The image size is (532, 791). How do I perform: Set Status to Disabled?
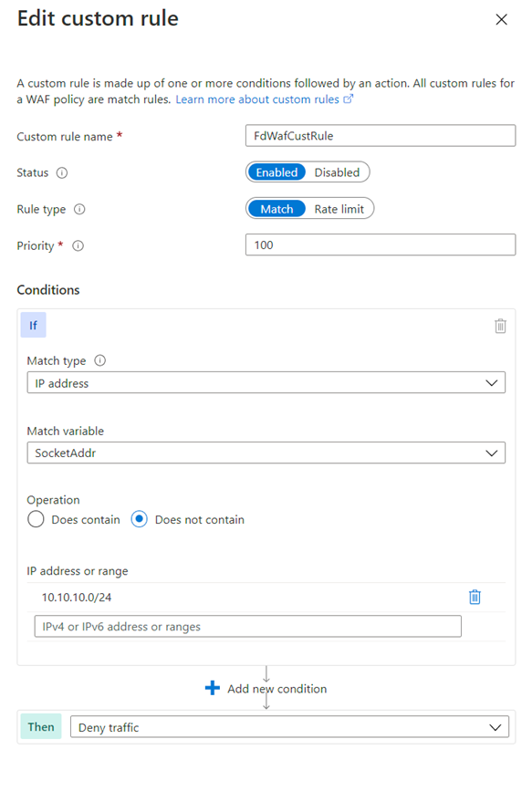pyautogui.click(x=337, y=172)
